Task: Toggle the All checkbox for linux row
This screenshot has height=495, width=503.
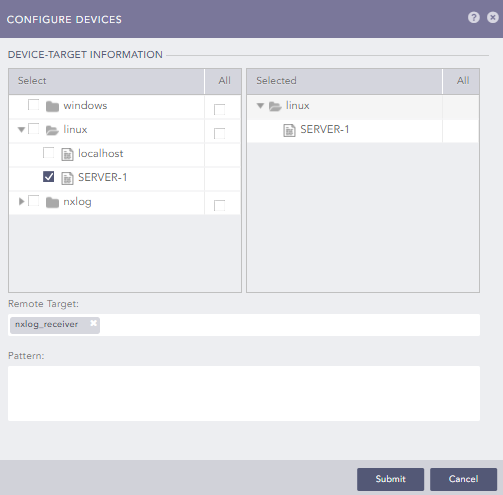Action: click(219, 133)
